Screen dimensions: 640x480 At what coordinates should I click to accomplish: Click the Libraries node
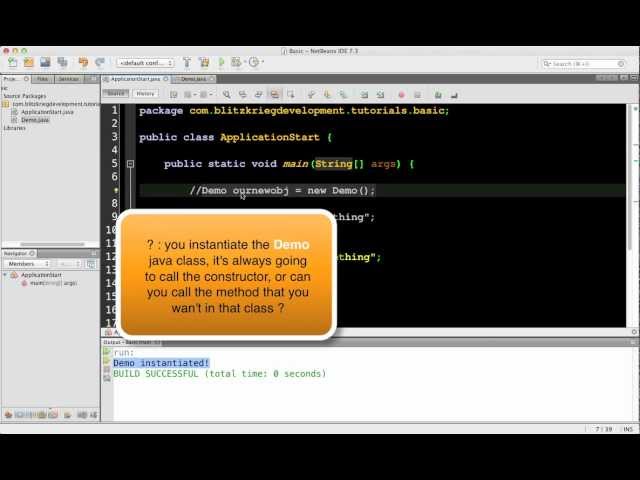(x=14, y=128)
